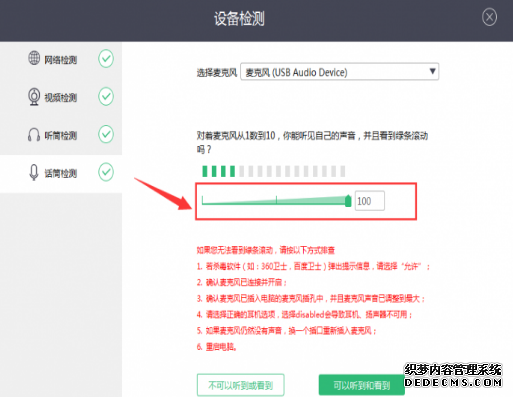The width and height of the screenshot is (513, 397).
Task: Click troubleshooting item 5 换一个插口
Action: point(287,331)
